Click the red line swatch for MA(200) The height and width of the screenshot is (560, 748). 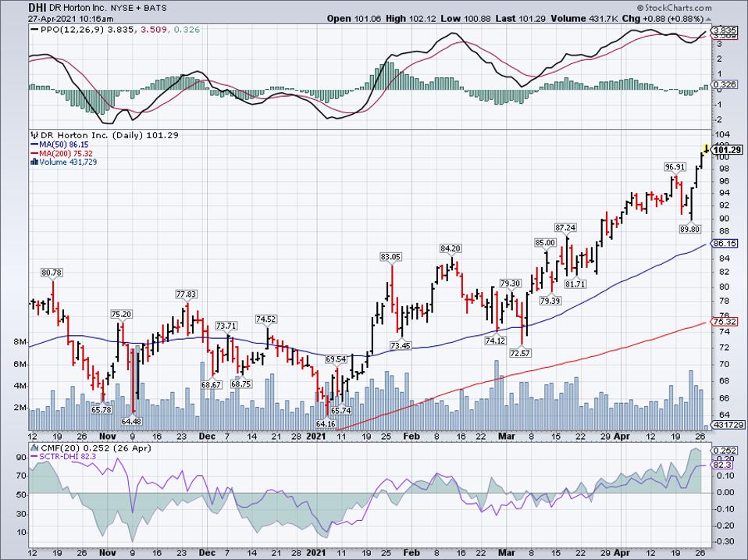(x=34, y=154)
